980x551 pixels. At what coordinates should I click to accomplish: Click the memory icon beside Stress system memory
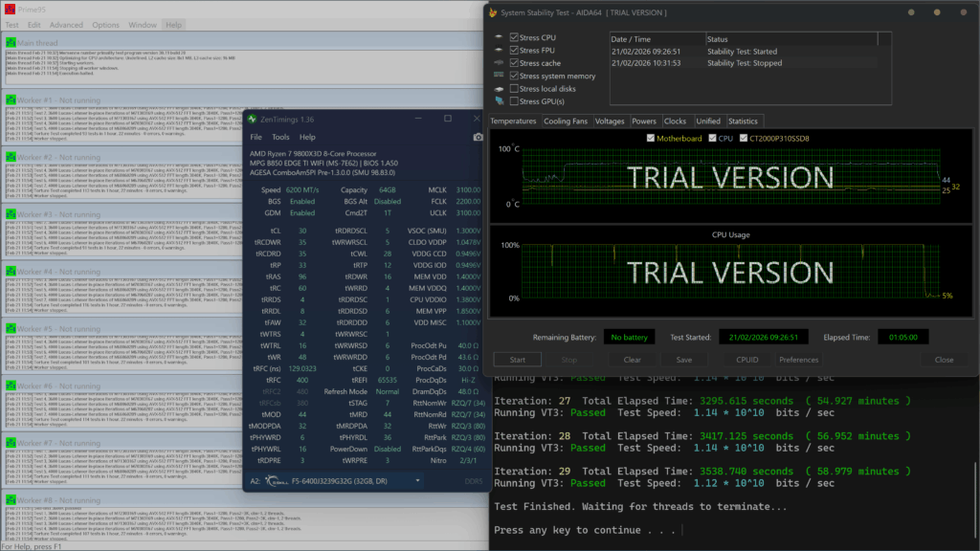(500, 76)
